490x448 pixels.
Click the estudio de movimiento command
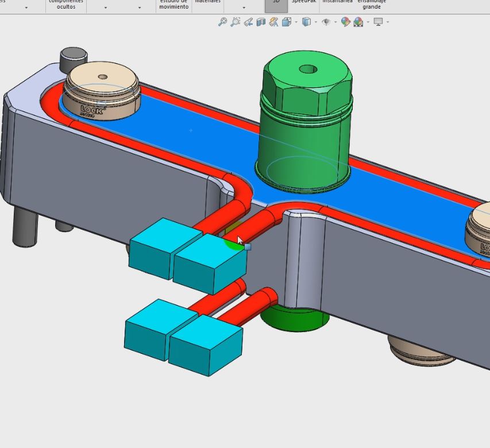173,4
